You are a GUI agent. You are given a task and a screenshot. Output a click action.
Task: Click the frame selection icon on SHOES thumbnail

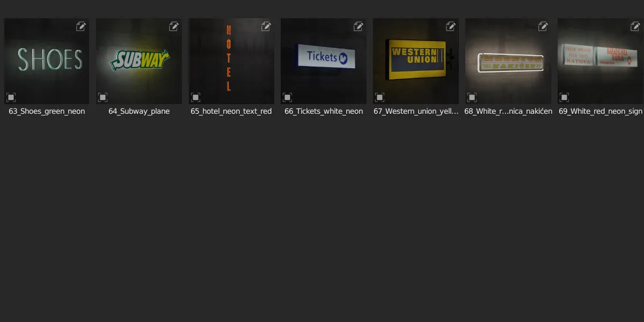pyautogui.click(x=11, y=97)
